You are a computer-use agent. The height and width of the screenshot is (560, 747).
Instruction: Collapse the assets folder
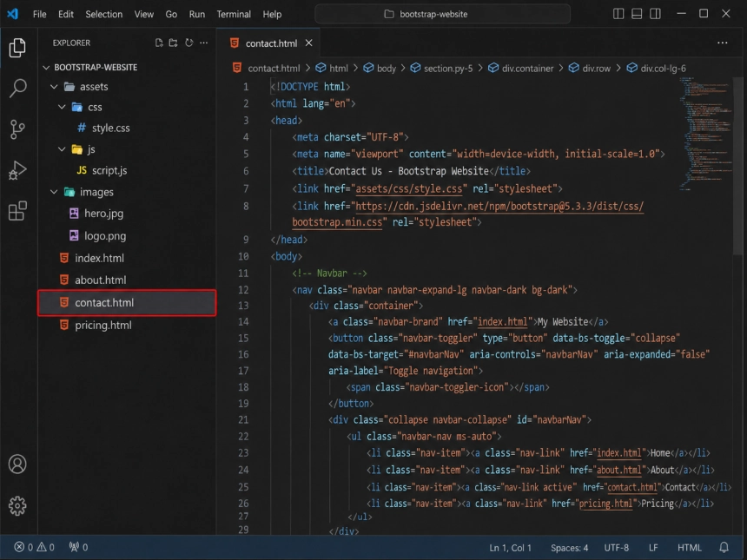pos(55,87)
